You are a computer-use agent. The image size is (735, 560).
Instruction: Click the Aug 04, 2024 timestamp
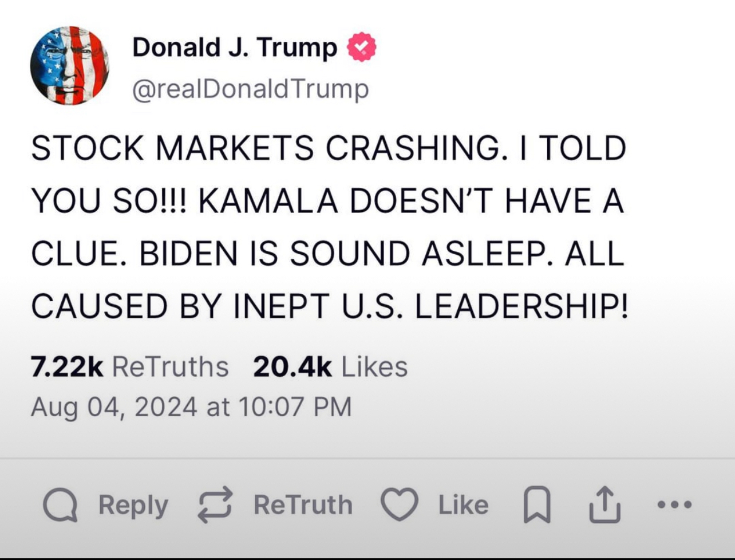(191, 407)
